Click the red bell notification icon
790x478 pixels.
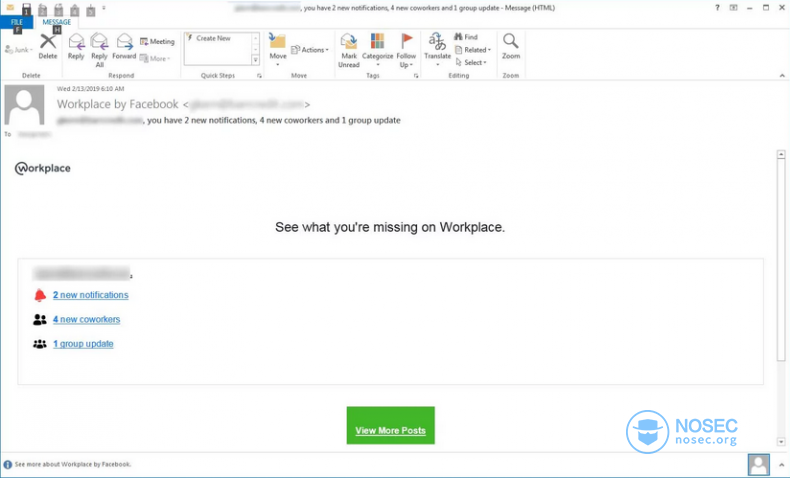[40, 295]
